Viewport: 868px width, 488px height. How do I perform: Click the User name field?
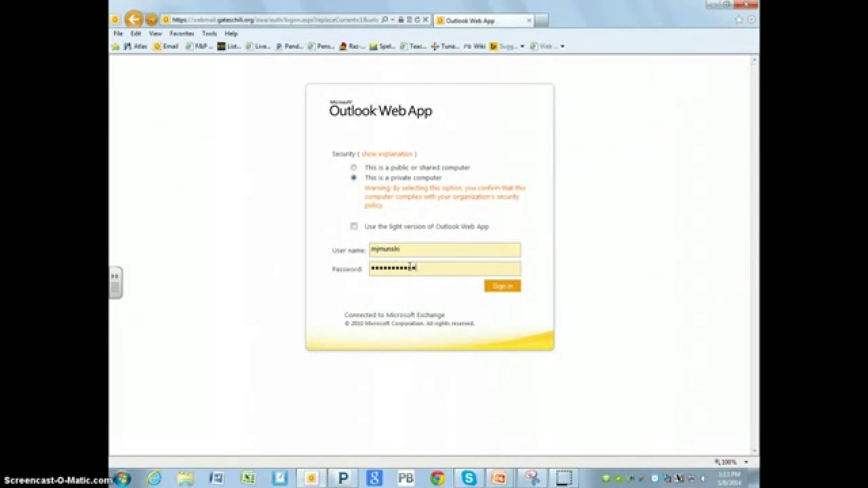[445, 249]
